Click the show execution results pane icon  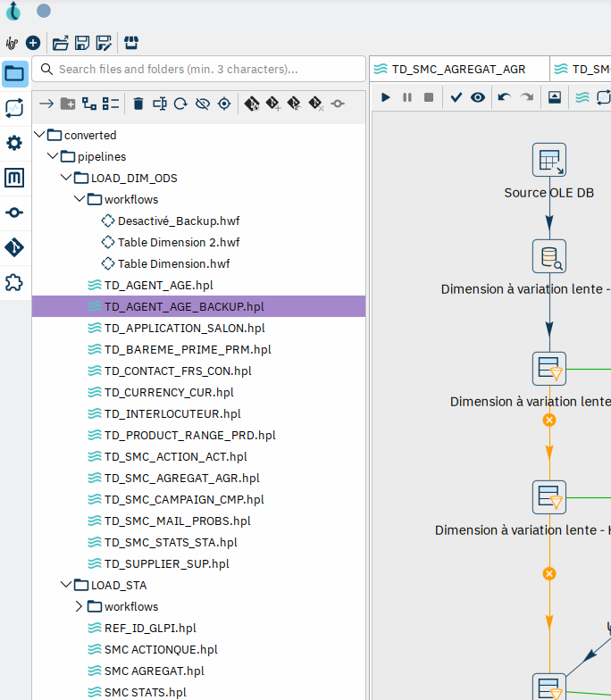point(555,97)
